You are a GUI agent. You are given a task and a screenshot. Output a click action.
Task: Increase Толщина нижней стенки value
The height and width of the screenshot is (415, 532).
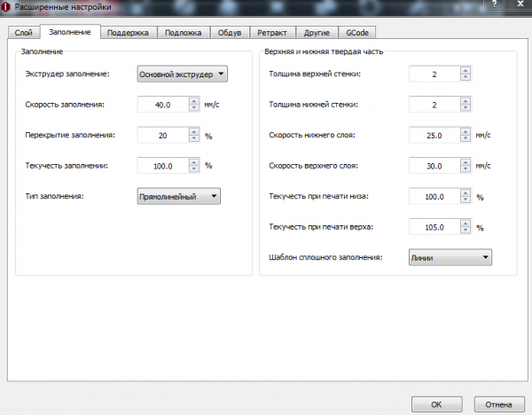click(x=465, y=101)
